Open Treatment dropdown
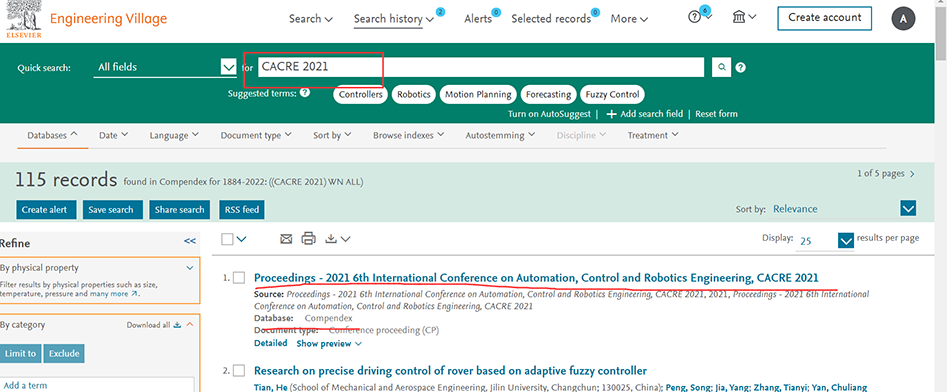Image resolution: width=947 pixels, height=392 pixels. pos(652,135)
